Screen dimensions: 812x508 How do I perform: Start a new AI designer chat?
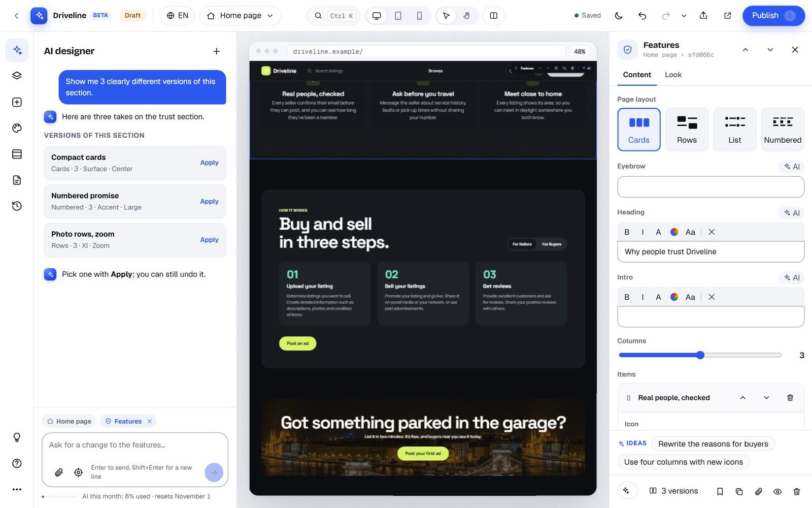(x=216, y=51)
